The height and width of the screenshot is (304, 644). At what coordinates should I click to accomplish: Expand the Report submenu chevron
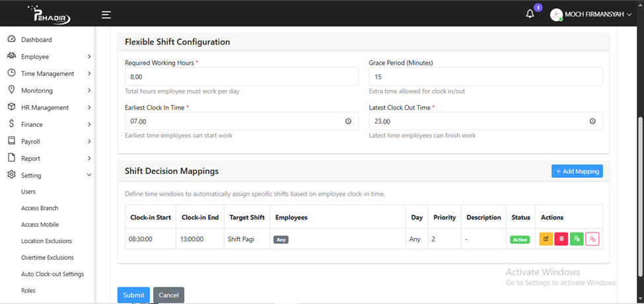tap(89, 159)
